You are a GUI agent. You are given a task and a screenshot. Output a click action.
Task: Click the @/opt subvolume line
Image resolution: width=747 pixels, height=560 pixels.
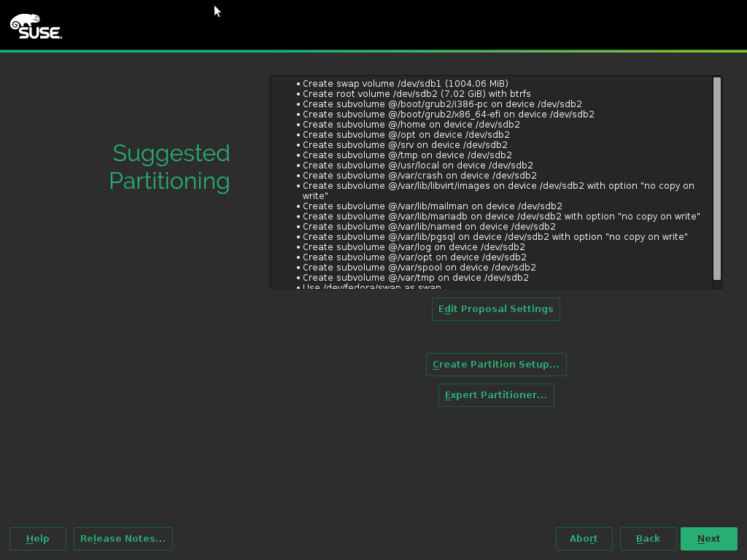click(x=406, y=135)
